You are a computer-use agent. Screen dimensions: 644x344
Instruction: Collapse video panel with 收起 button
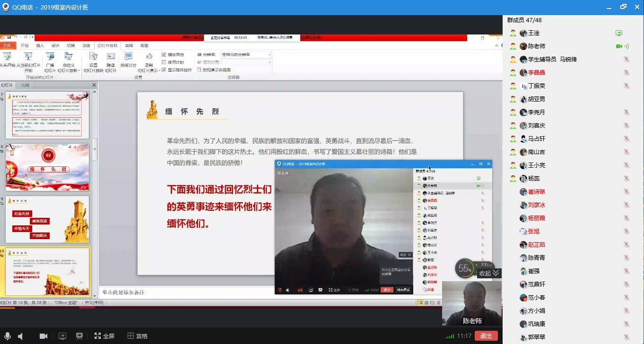pos(489,273)
